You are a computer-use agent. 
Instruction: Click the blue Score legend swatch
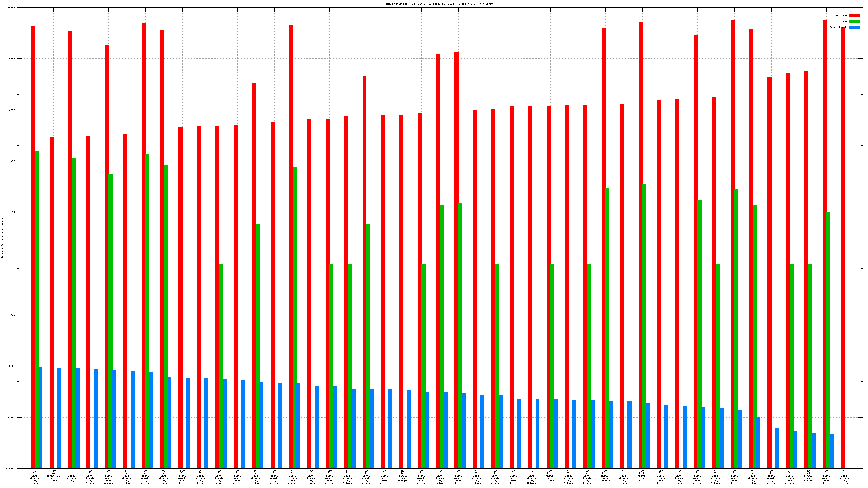pyautogui.click(x=854, y=27)
